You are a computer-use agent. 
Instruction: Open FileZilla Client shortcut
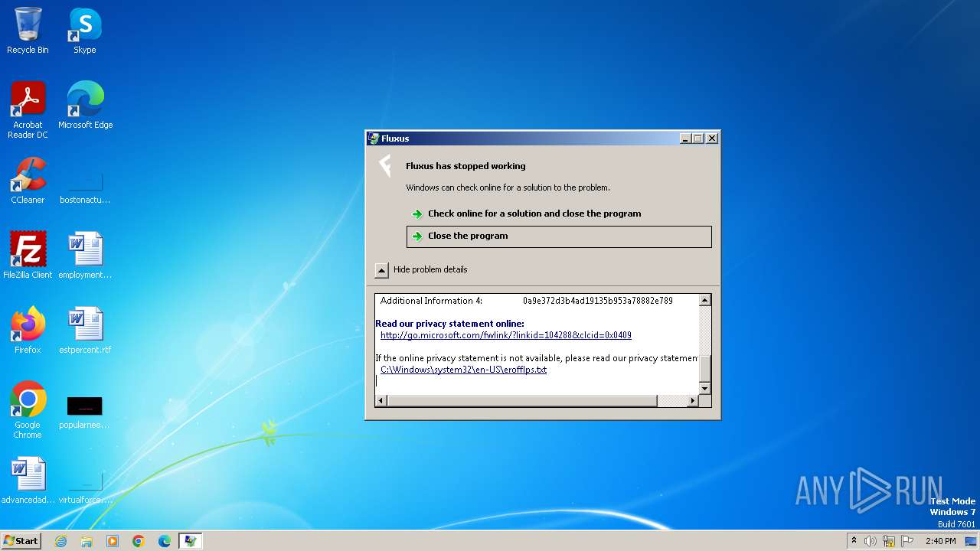(x=28, y=255)
